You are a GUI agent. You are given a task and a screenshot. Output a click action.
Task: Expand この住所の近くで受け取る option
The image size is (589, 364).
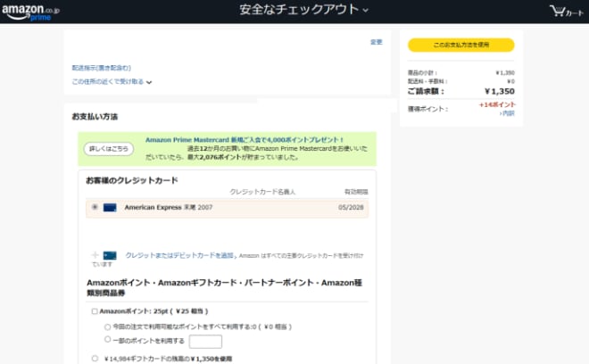tap(112, 81)
